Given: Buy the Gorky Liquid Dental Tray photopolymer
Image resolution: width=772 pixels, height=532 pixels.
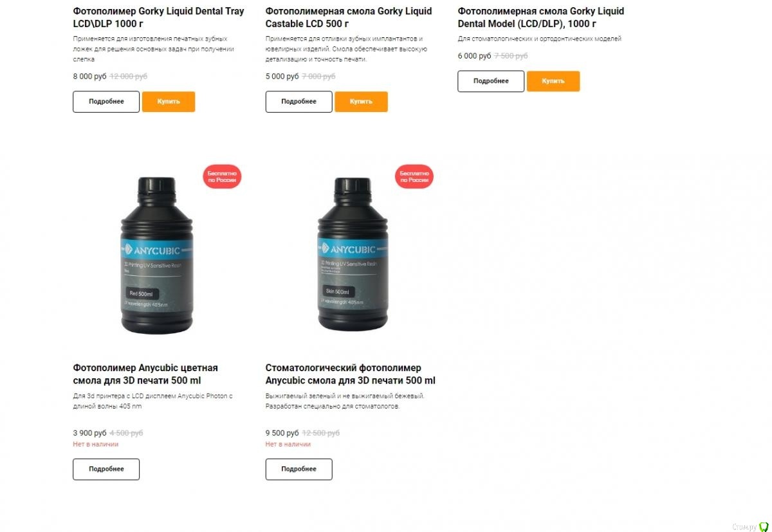Looking at the screenshot, I should click(169, 102).
